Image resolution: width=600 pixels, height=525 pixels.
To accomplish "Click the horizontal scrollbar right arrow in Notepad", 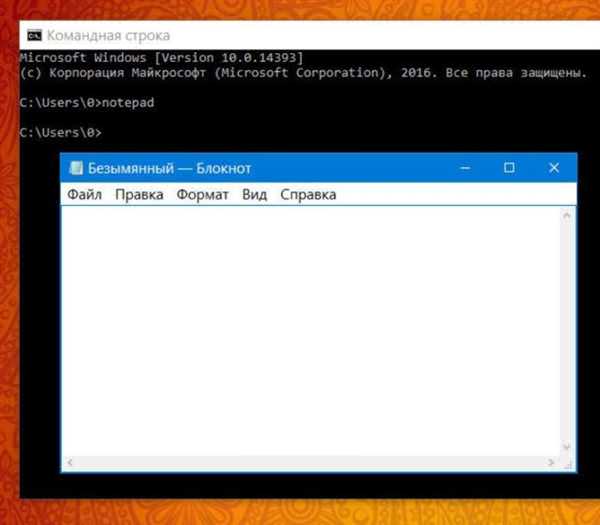I will point(551,462).
